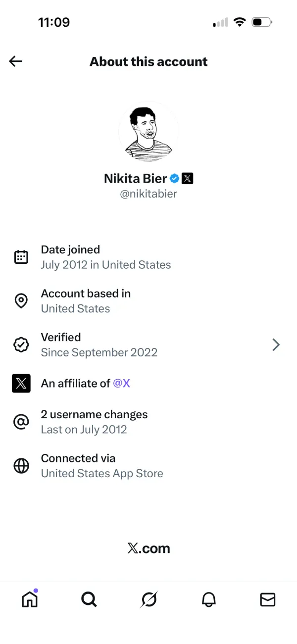Open Home feed from bottom navigation
Screen dimensions: 297x644
coord(30,599)
